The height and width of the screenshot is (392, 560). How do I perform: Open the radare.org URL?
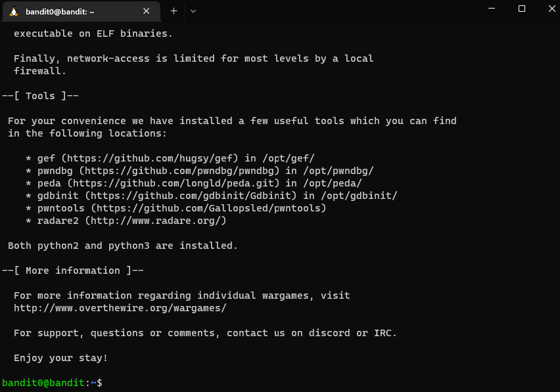[x=157, y=221]
